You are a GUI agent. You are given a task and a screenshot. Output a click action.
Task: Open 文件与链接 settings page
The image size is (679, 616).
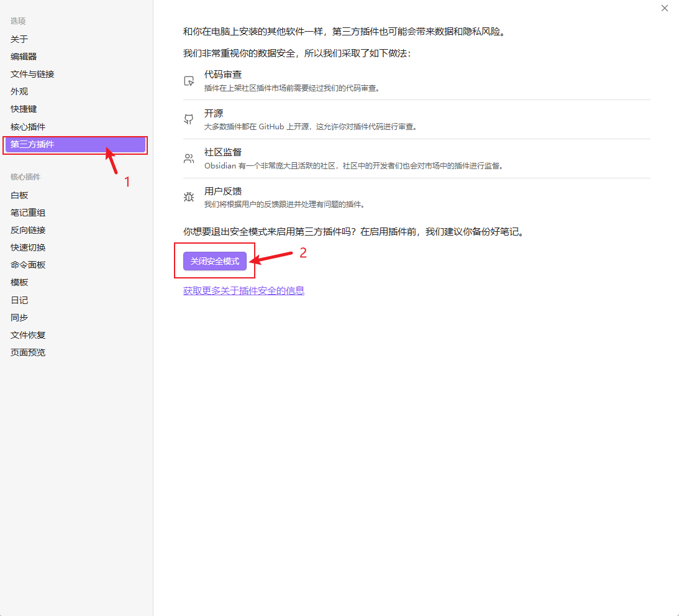coord(32,74)
